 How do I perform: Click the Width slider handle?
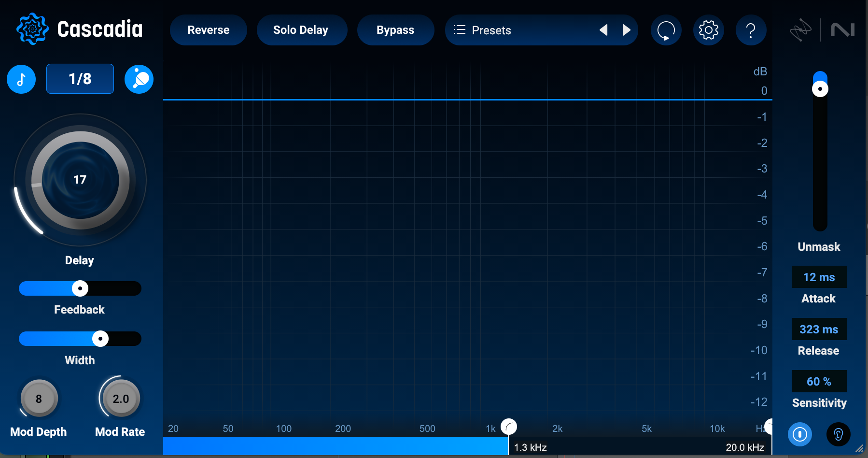pyautogui.click(x=100, y=339)
